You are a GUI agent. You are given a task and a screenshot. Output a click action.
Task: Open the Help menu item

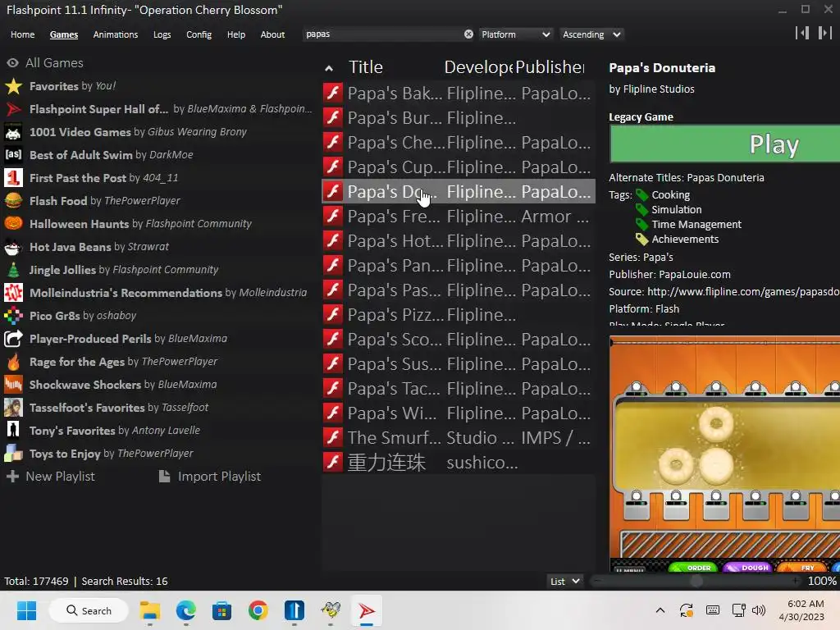[x=235, y=34]
